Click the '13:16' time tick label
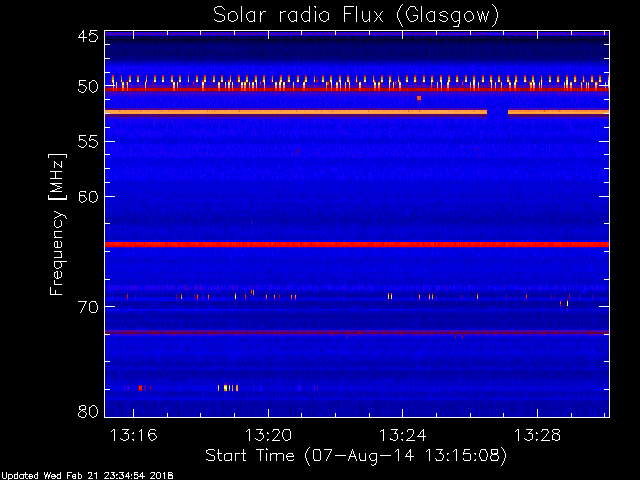Image resolution: width=640 pixels, height=480 pixels. coord(133,435)
